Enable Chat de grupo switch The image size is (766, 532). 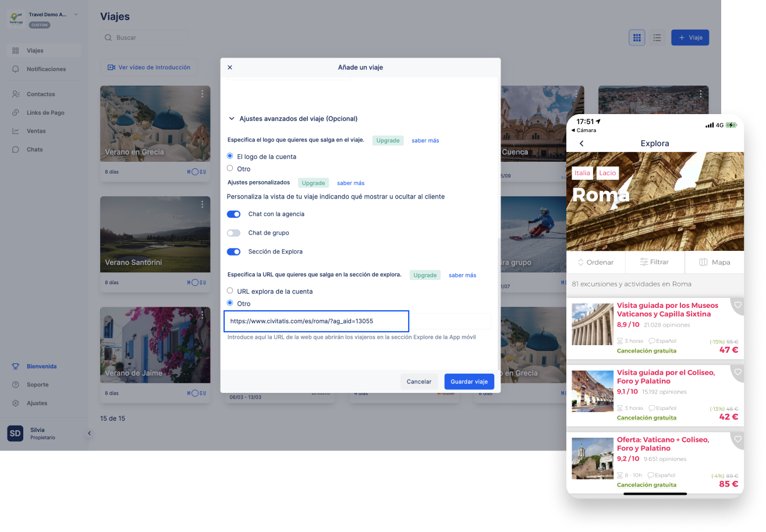pyautogui.click(x=233, y=233)
